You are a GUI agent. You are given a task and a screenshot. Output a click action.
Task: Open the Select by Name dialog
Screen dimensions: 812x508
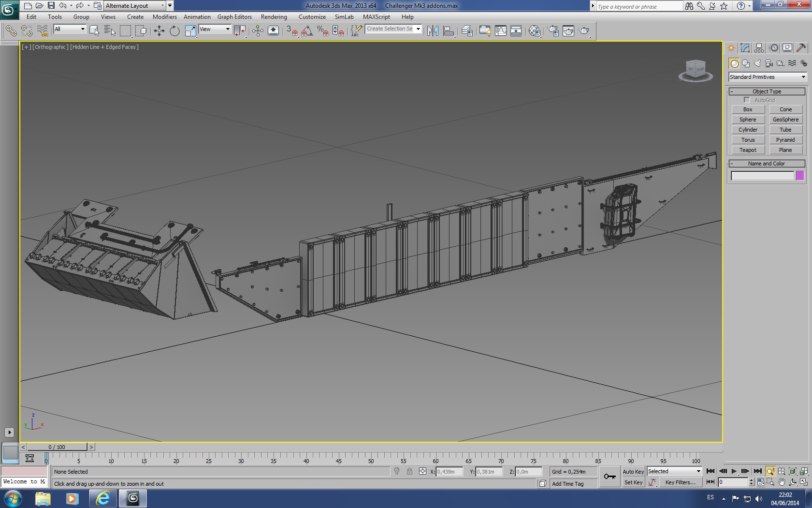pos(110,31)
